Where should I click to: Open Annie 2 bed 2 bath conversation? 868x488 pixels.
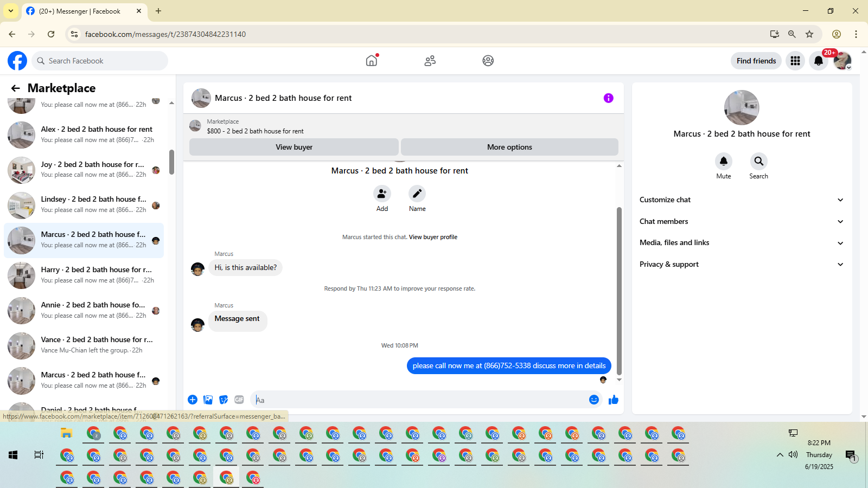pyautogui.click(x=84, y=310)
